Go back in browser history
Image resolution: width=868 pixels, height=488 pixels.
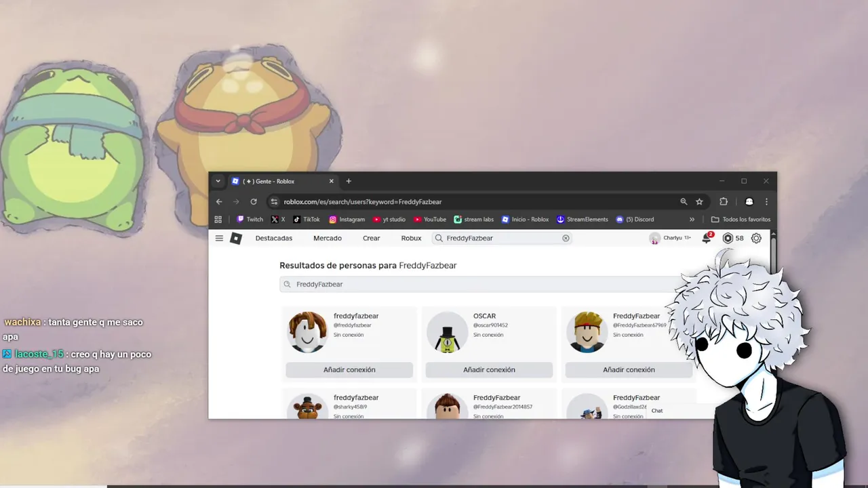219,201
